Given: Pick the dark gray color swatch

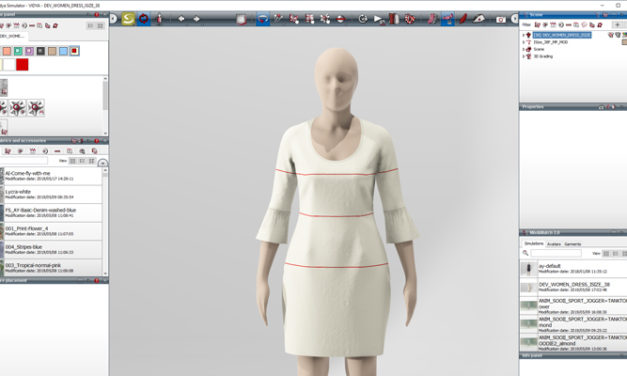Looking at the screenshot, I should tap(40, 51).
